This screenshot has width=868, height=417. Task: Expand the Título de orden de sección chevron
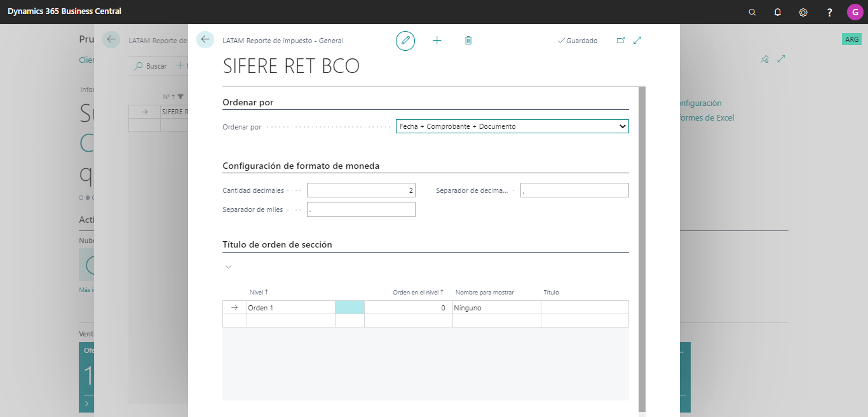(x=229, y=267)
